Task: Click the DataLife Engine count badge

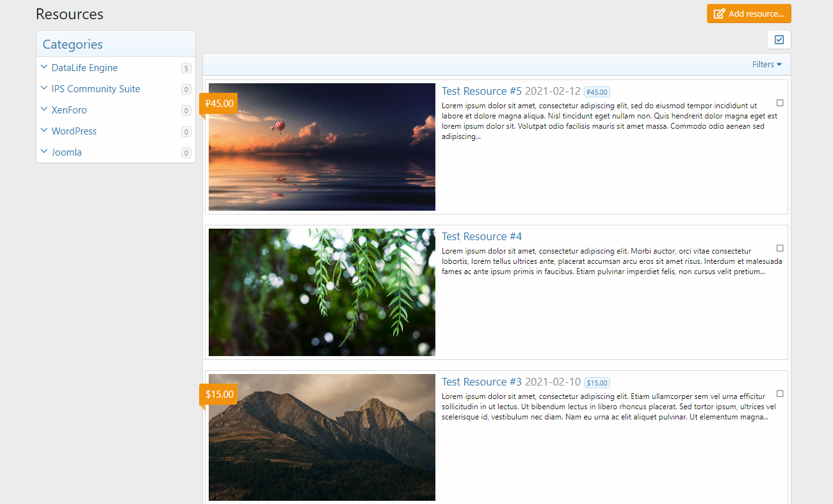Action: point(186,69)
